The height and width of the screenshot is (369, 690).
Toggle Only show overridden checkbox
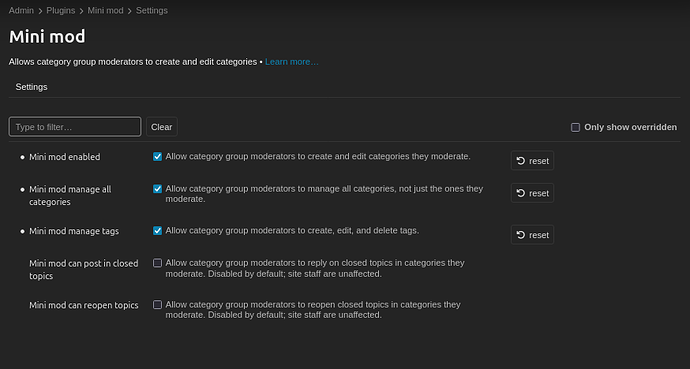point(575,128)
